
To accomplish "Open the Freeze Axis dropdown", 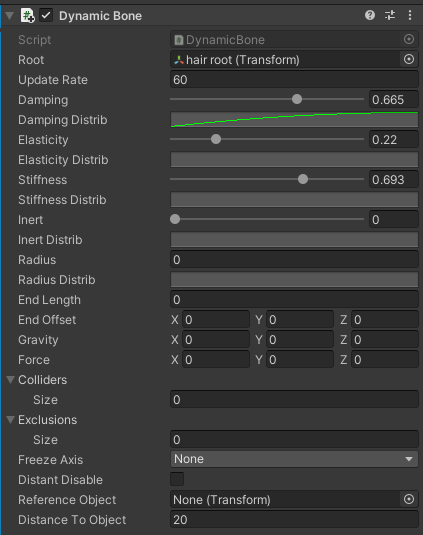I will click(294, 459).
